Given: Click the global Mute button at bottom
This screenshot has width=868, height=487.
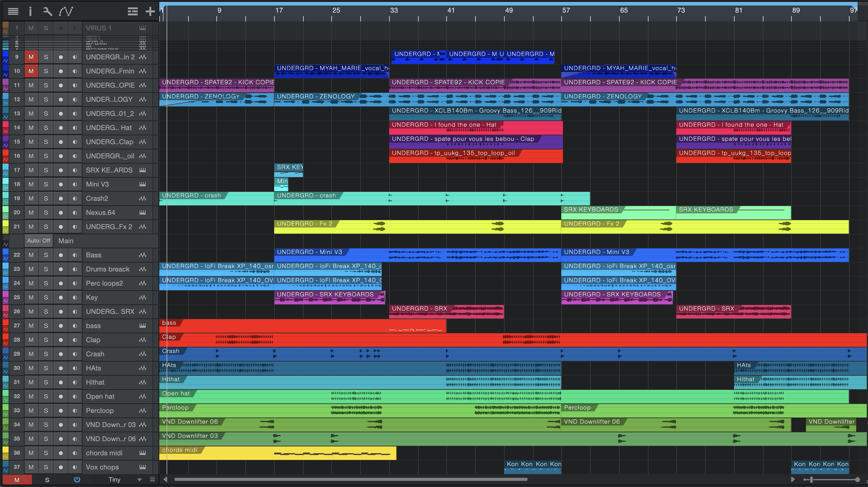Looking at the screenshot, I should coord(17,480).
